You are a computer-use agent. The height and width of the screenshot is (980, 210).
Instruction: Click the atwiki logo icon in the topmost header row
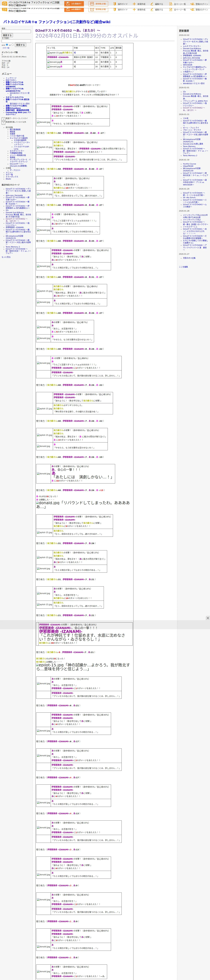point(5,3)
